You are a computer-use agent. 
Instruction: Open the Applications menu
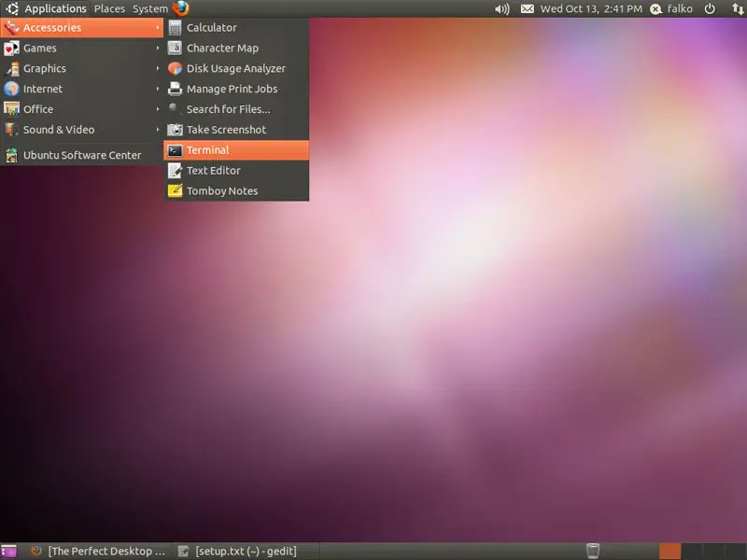(x=46, y=9)
